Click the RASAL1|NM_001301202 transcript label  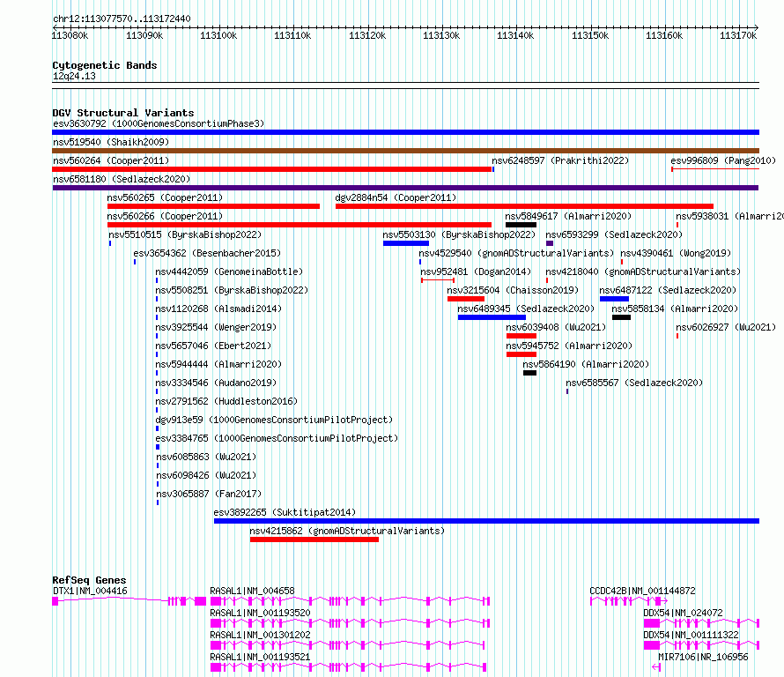[261, 635]
